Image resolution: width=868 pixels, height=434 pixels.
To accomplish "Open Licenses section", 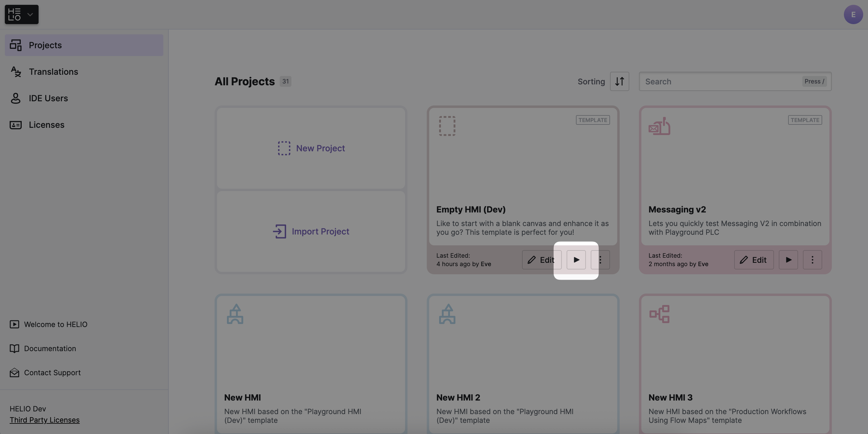I will click(46, 125).
